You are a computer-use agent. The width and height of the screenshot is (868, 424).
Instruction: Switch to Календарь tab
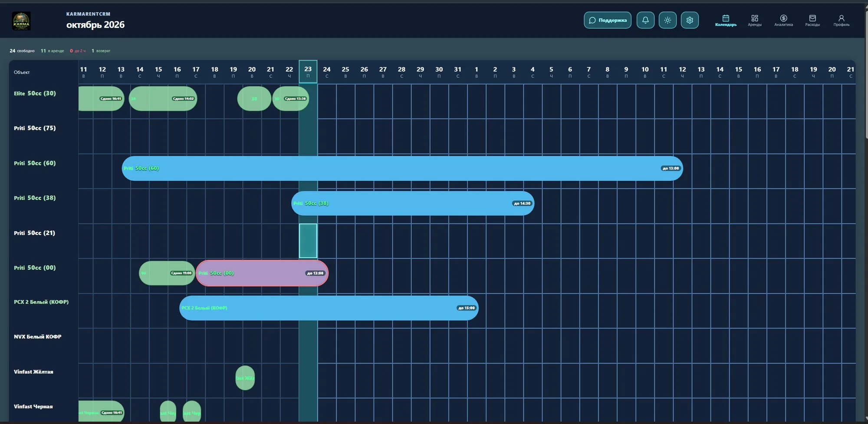(x=726, y=20)
